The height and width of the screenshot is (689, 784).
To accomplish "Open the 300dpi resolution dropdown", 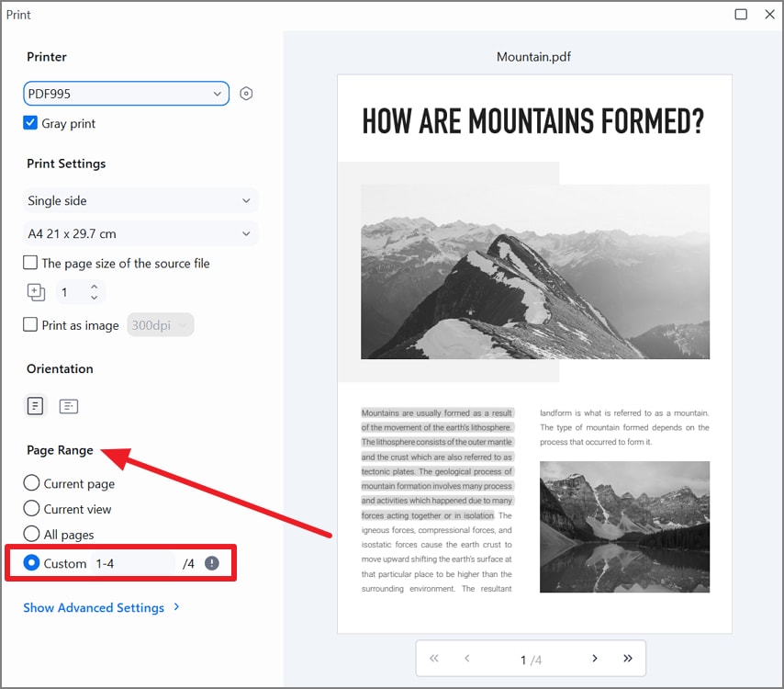I will tap(160, 325).
